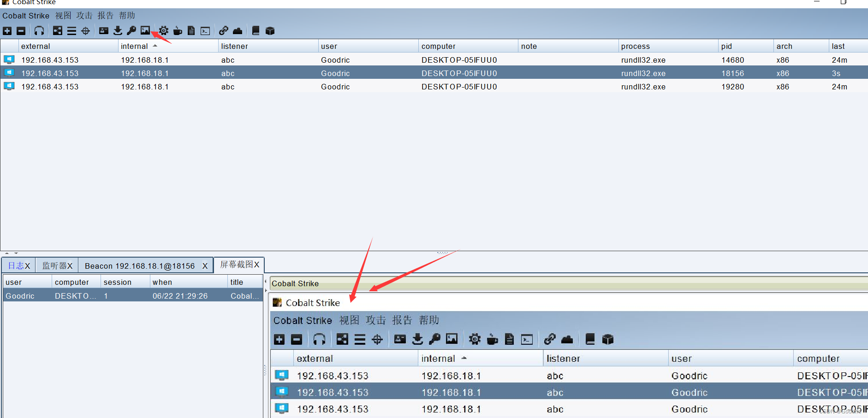Select screenshot entry dated 06/22 21:29:26
This screenshot has width=868, height=418.
(x=133, y=296)
